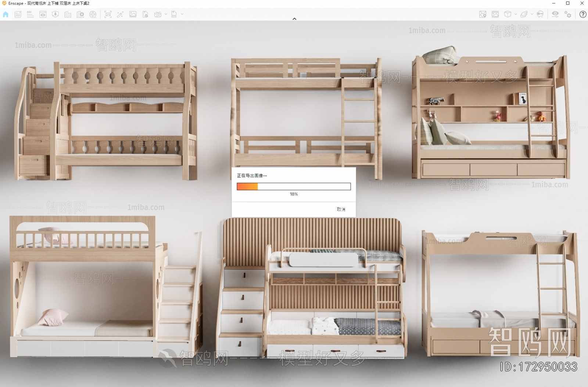Collapse the toolbar using the top chevron

pyautogui.click(x=294, y=18)
